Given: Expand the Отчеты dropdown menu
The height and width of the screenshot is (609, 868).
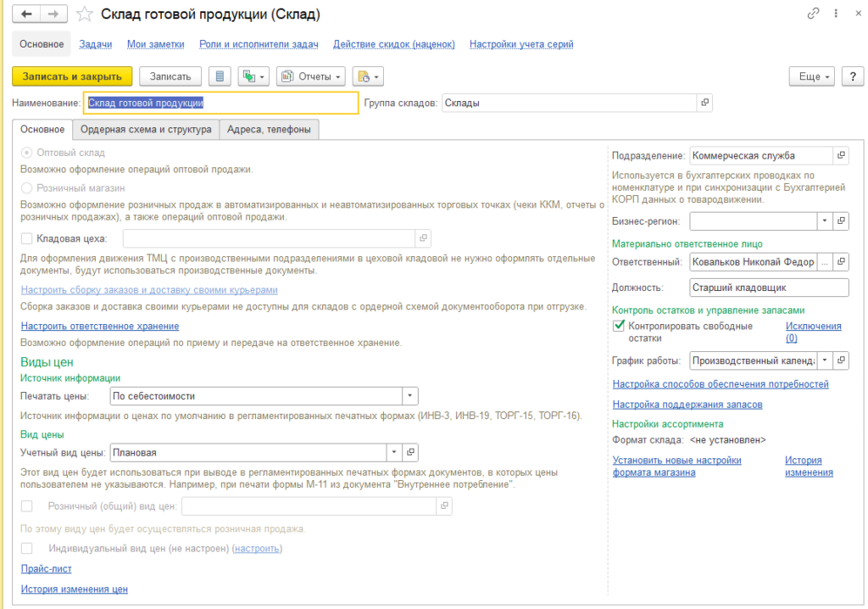Looking at the screenshot, I should click(x=310, y=76).
